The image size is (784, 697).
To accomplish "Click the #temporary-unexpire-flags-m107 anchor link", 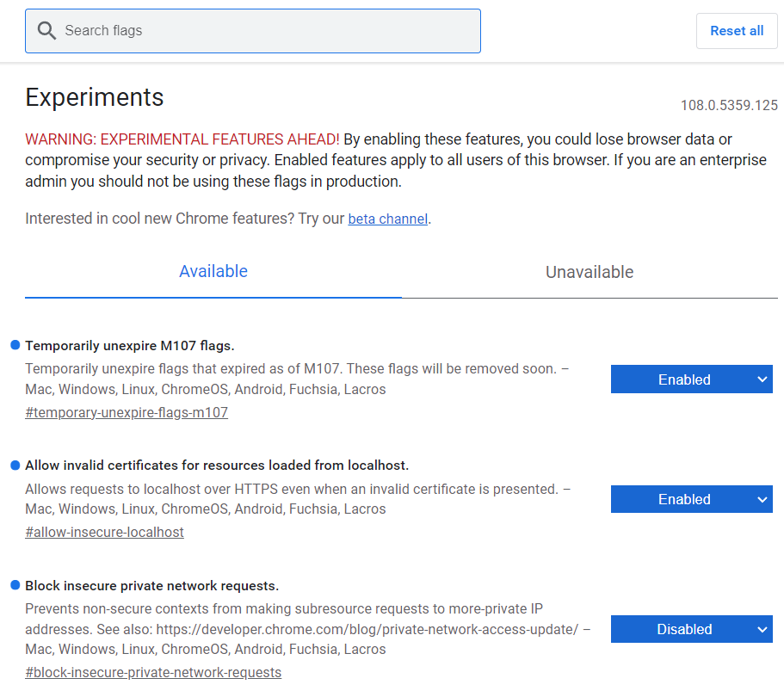I will pos(127,412).
